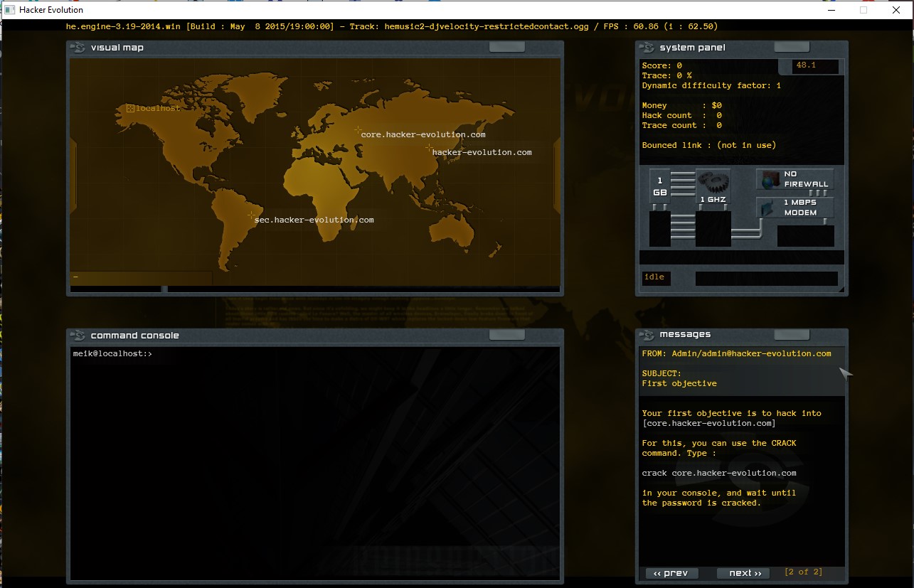Click the Trace count line

click(682, 125)
